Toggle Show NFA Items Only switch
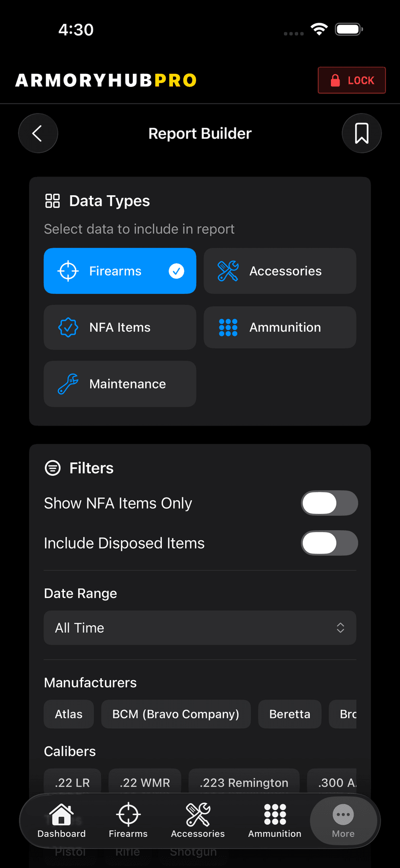The width and height of the screenshot is (400, 868). (x=329, y=503)
